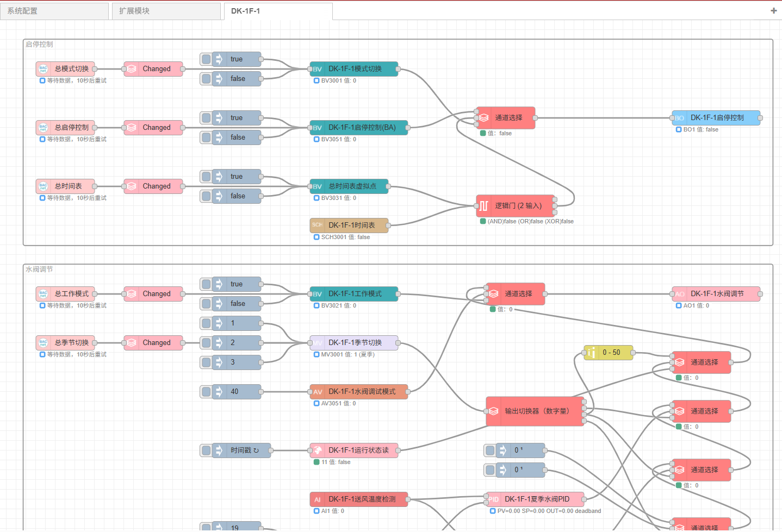Trigger the 时间戳 inject button
Viewport: 782px width, 532px height.
point(206,450)
